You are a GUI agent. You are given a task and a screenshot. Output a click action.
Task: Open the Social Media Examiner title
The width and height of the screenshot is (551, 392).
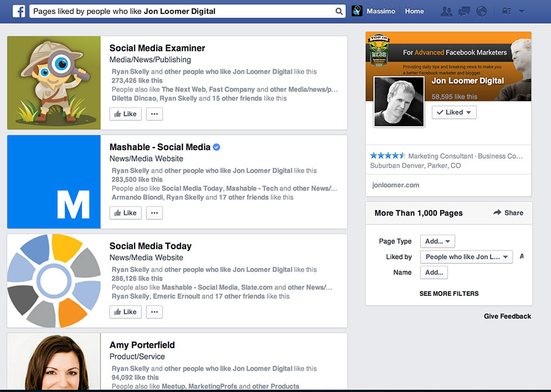[157, 48]
